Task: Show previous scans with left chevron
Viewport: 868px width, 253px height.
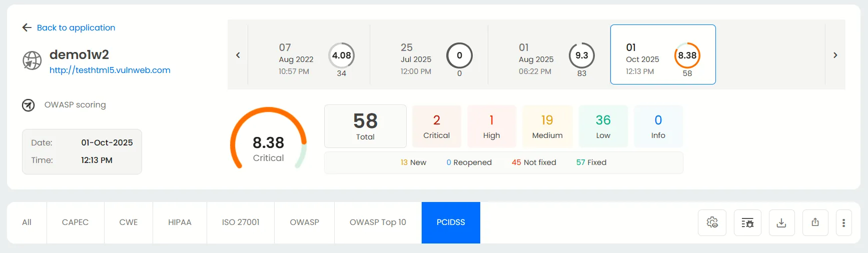Action: pyautogui.click(x=238, y=55)
